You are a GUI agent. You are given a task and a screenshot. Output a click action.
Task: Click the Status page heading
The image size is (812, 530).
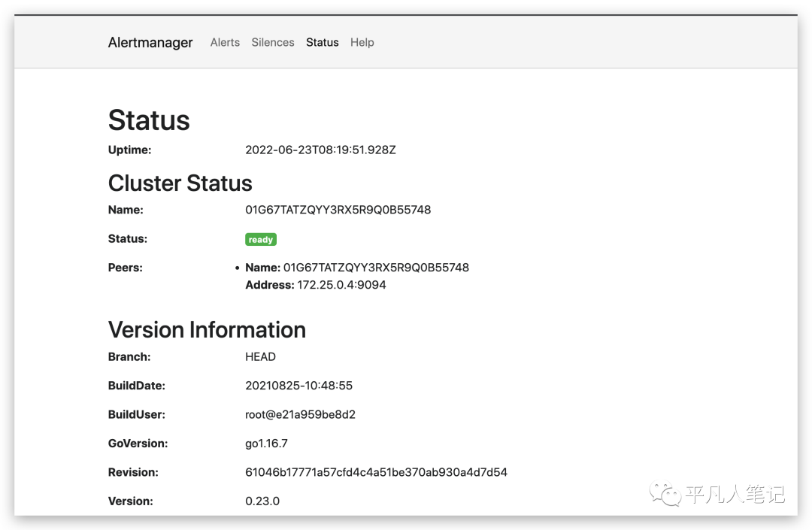(x=149, y=120)
